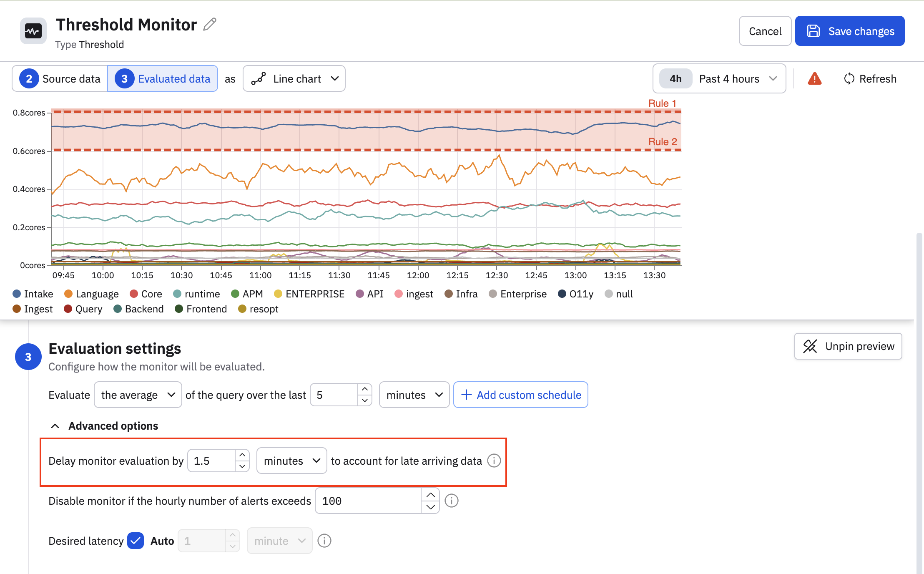Toggle runtime series in chart legend
924x574 pixels.
(196, 294)
